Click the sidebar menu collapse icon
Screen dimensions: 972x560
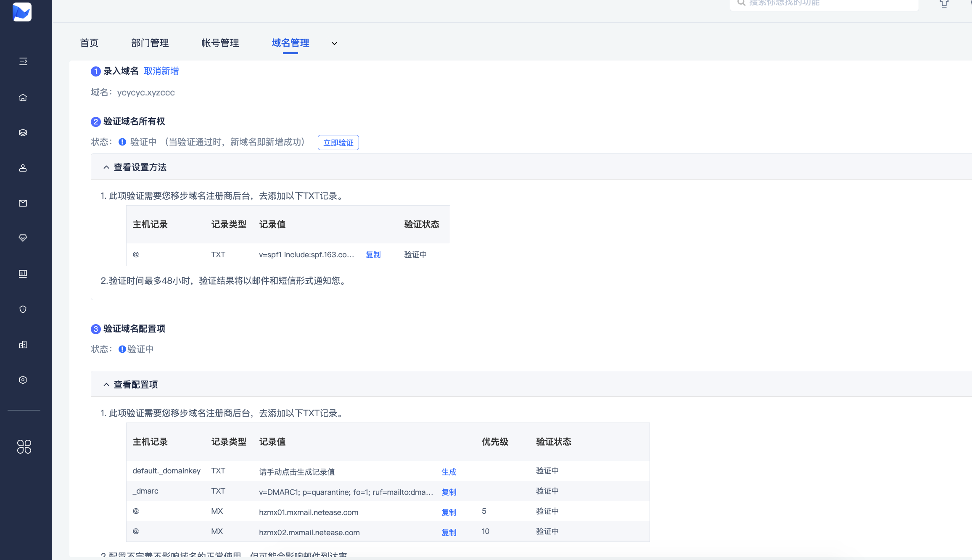click(23, 61)
